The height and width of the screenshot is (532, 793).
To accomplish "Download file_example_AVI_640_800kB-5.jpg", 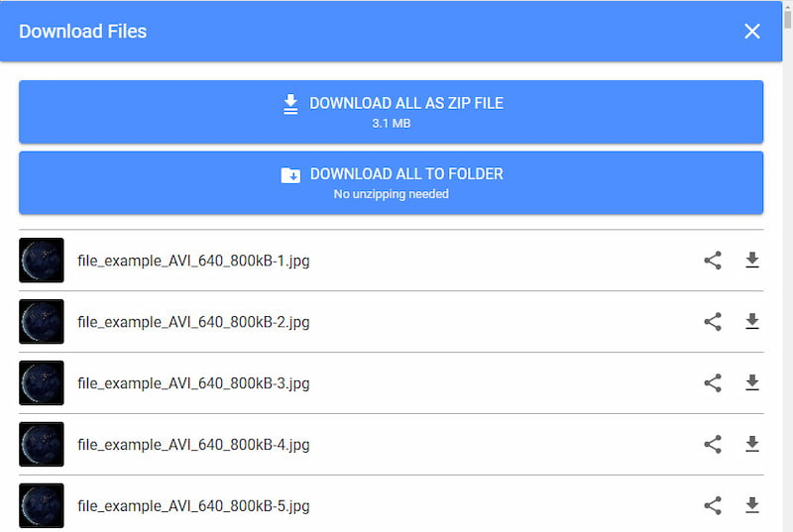I will (x=752, y=505).
